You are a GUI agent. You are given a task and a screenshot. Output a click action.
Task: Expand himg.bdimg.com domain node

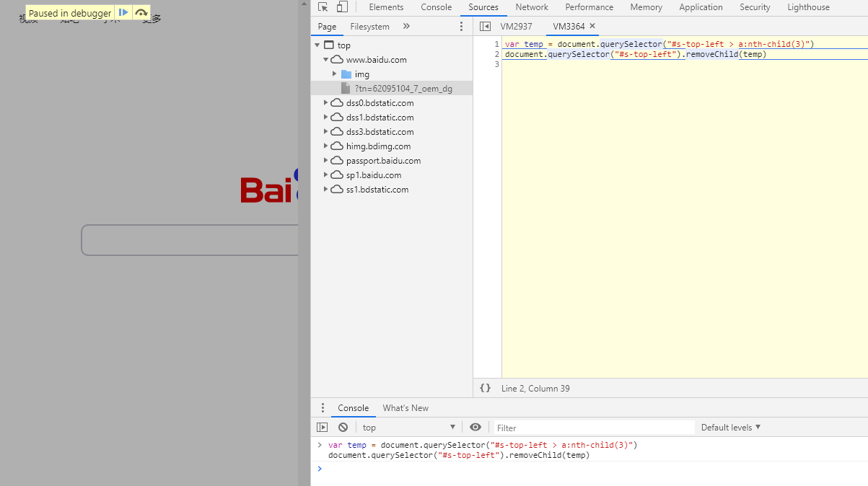tap(325, 146)
